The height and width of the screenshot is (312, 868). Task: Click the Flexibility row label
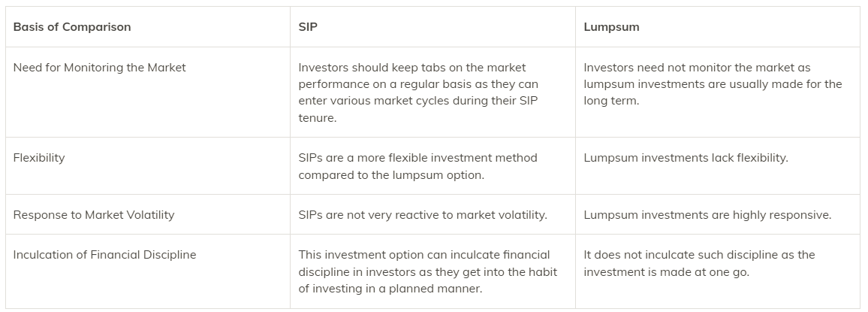click(39, 158)
